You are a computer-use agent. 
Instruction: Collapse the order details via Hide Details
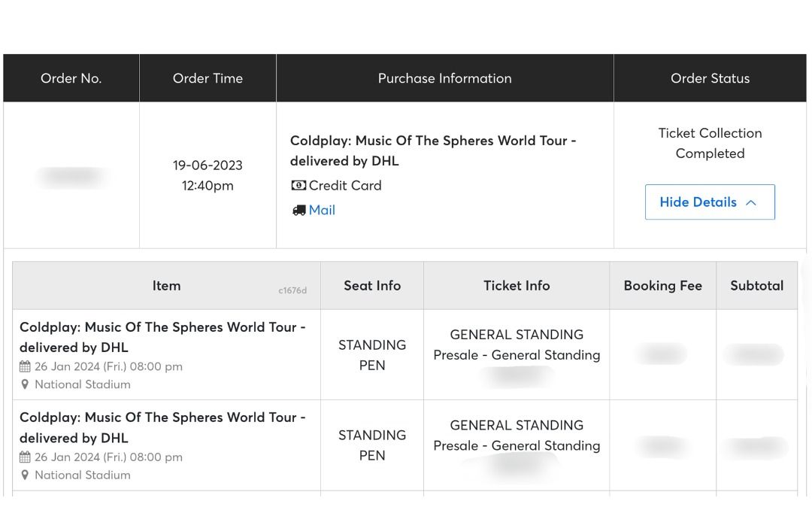(709, 202)
